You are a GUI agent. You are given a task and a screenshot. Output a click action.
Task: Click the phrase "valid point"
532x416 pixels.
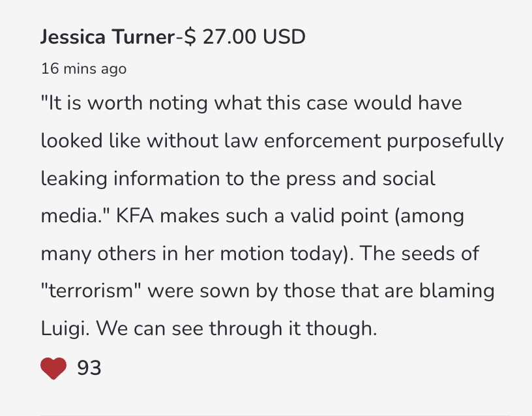339,217
